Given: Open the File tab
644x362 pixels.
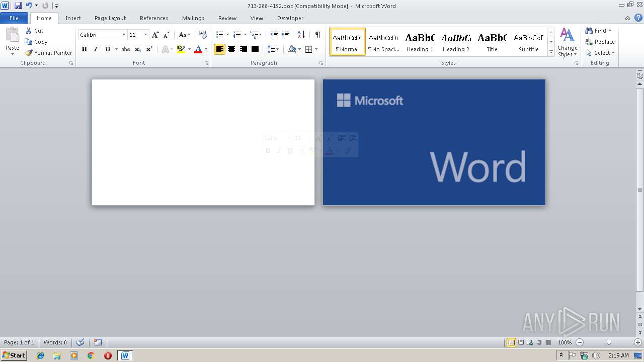Looking at the screenshot, I should (x=14, y=18).
